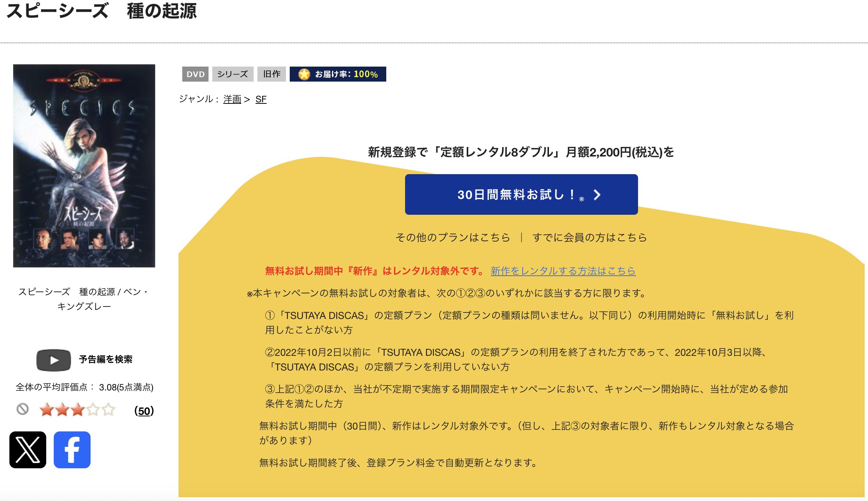Open the SF genre link

pyautogui.click(x=261, y=99)
